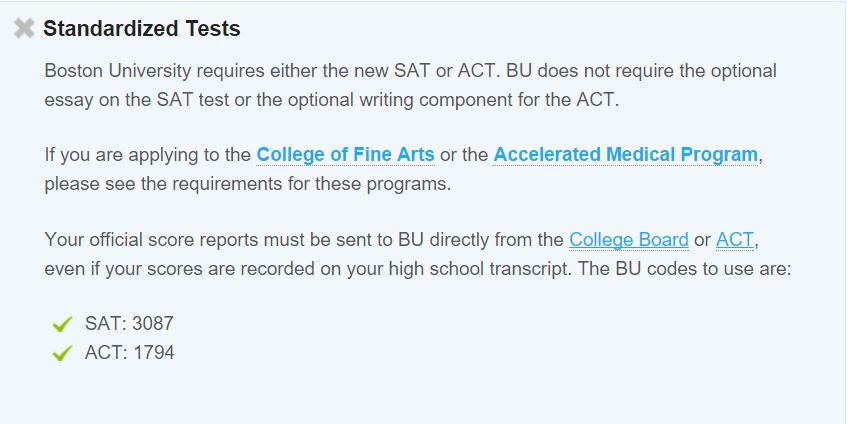Click the words Boston University at paragraph start

click(x=118, y=71)
